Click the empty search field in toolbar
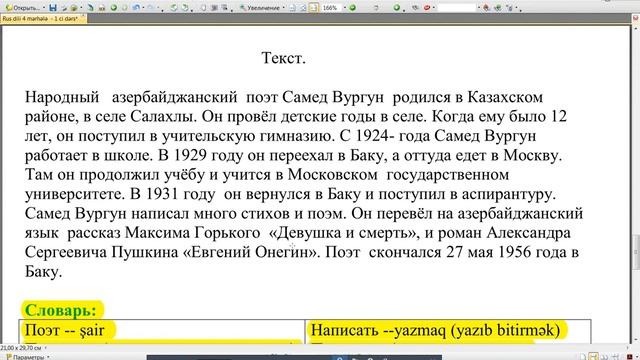The image size is (640, 360). click(457, 8)
